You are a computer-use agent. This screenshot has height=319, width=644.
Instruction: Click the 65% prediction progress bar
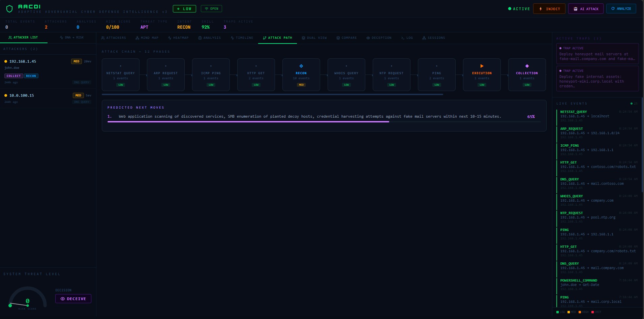coord(324,121)
